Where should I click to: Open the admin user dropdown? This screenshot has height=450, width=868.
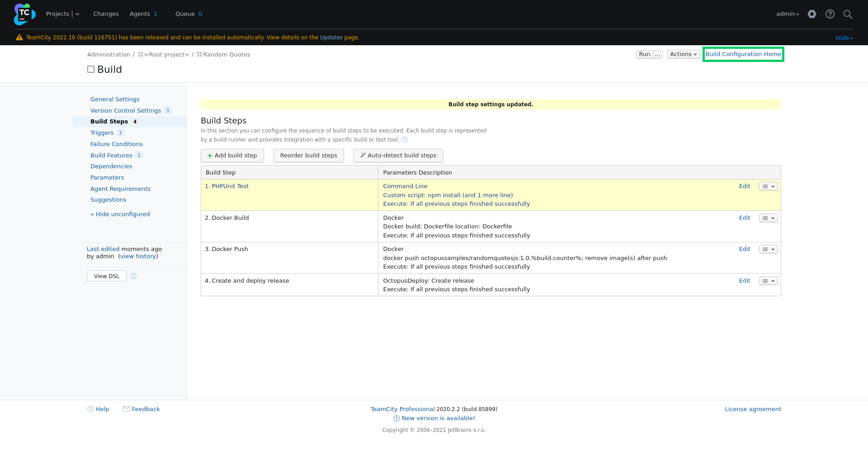(x=788, y=14)
